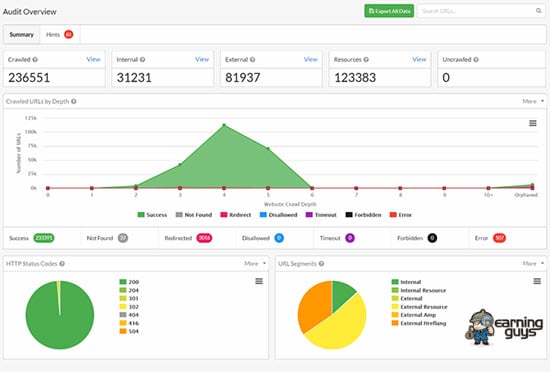Viewport: 550px width, 372px height.
Task: Click the info icon next to Internal
Action: point(142,60)
